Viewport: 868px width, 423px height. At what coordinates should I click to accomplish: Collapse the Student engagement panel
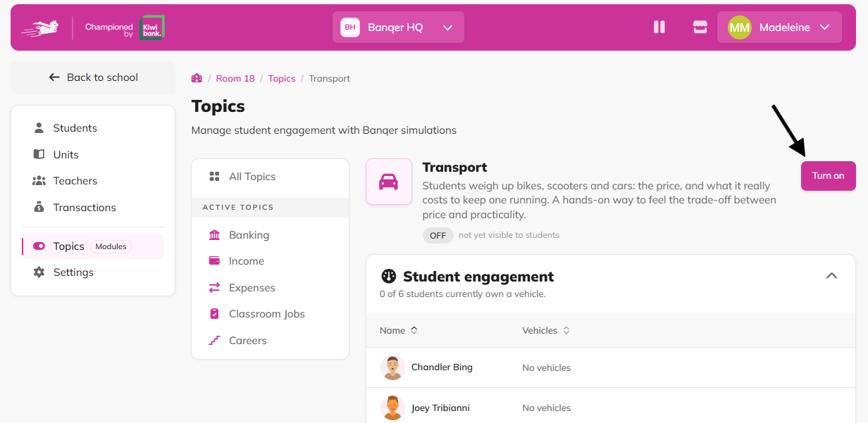click(831, 276)
